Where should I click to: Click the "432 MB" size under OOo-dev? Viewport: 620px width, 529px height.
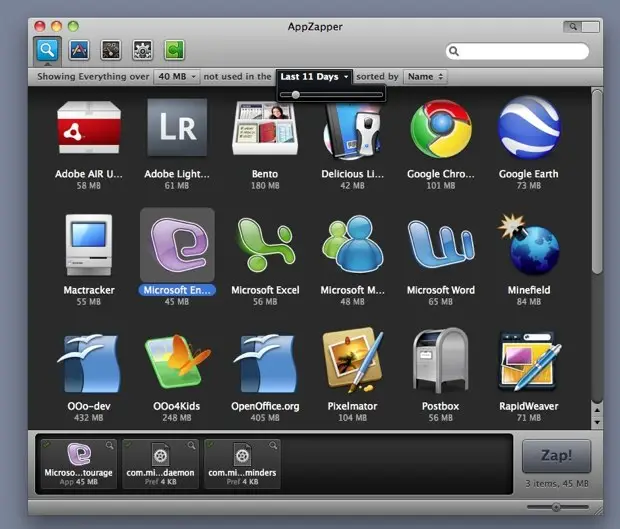pos(89,418)
